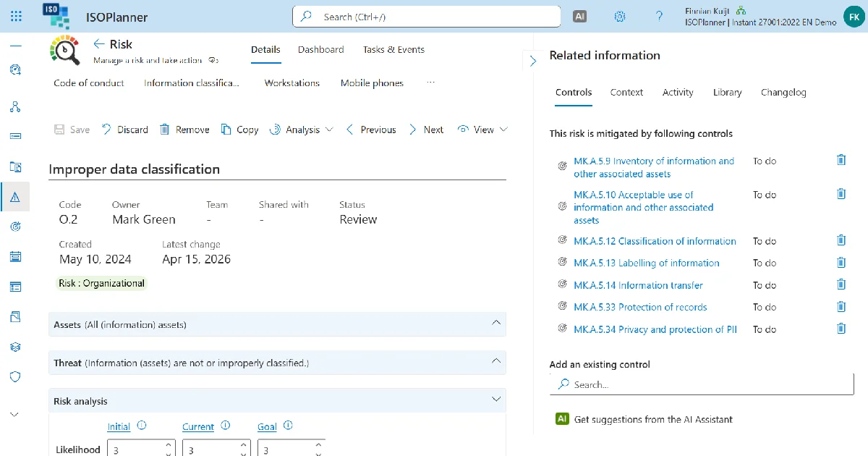Viewport: 868px width, 456px height.
Task: Open the View dropdown menu
Action: 482,130
